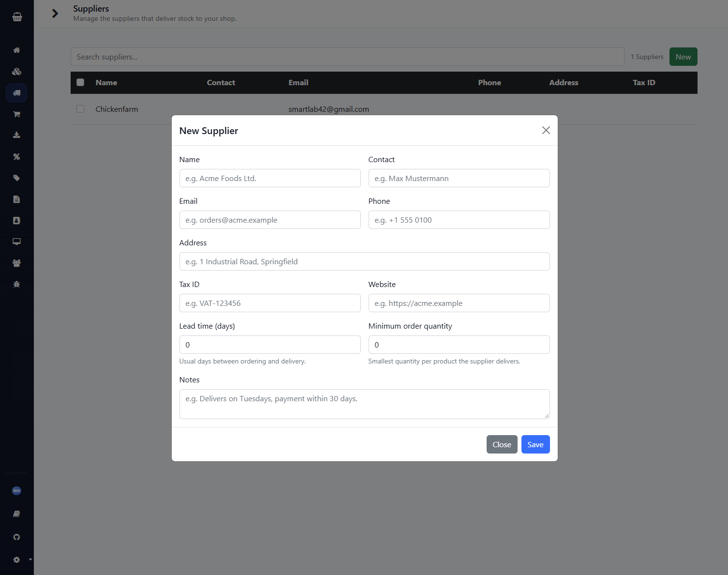
Task: Click the Phone input in the dialog
Action: 459,220
